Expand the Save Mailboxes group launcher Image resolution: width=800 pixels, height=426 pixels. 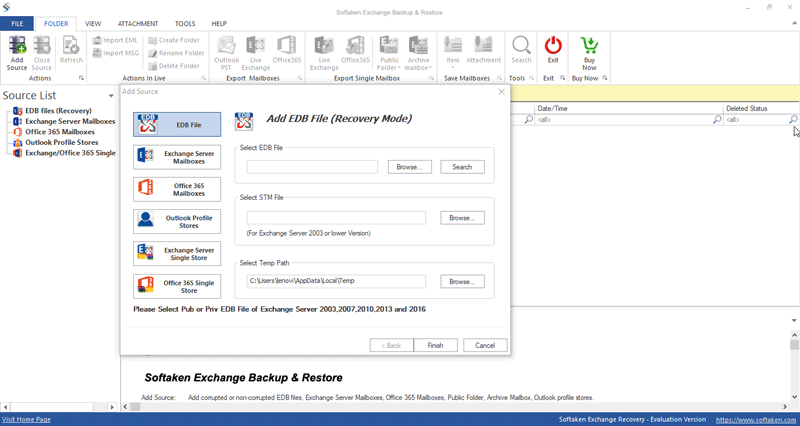tap(499, 78)
